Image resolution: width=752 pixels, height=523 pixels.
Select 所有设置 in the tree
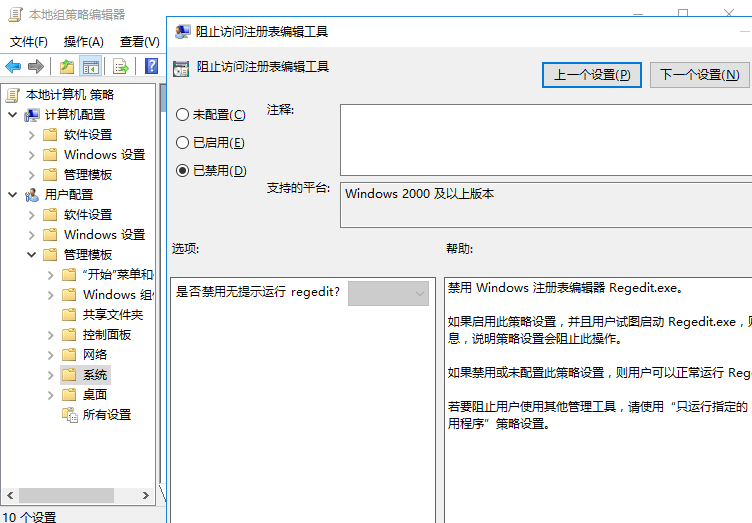(107, 415)
